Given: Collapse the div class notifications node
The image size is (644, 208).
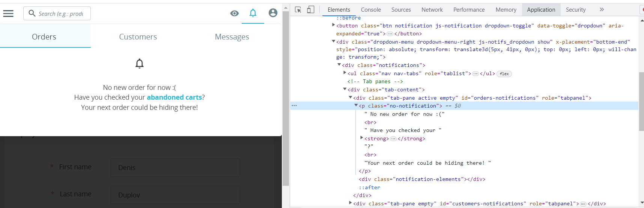Looking at the screenshot, I should pyautogui.click(x=339, y=65).
